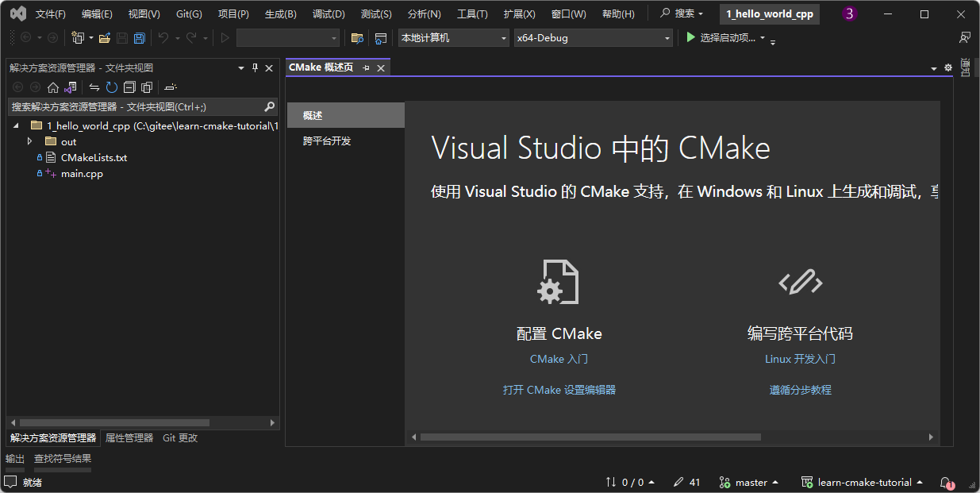Open the notifications bell in the status bar

945,483
